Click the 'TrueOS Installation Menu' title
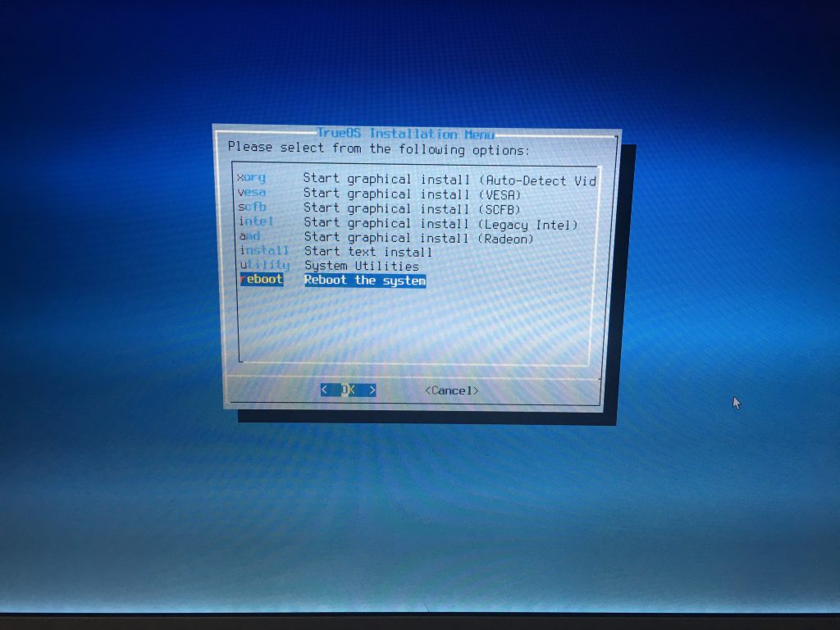 tap(405, 134)
